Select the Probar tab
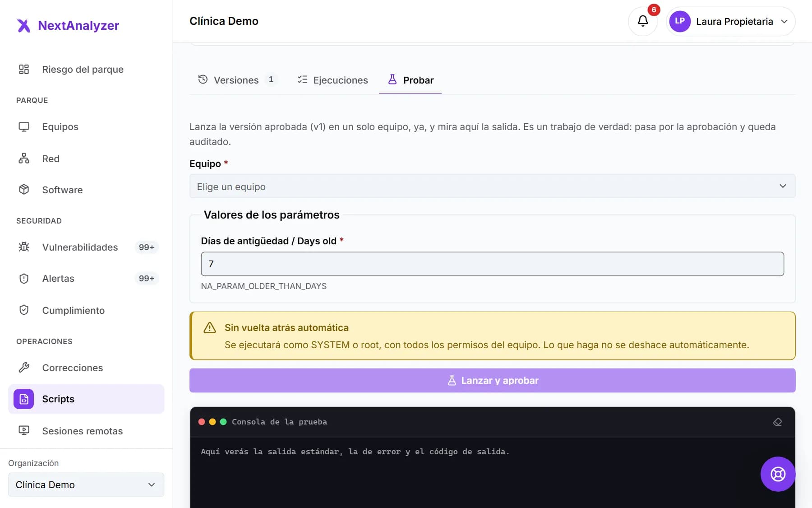This screenshot has height=508, width=812. pos(410,80)
